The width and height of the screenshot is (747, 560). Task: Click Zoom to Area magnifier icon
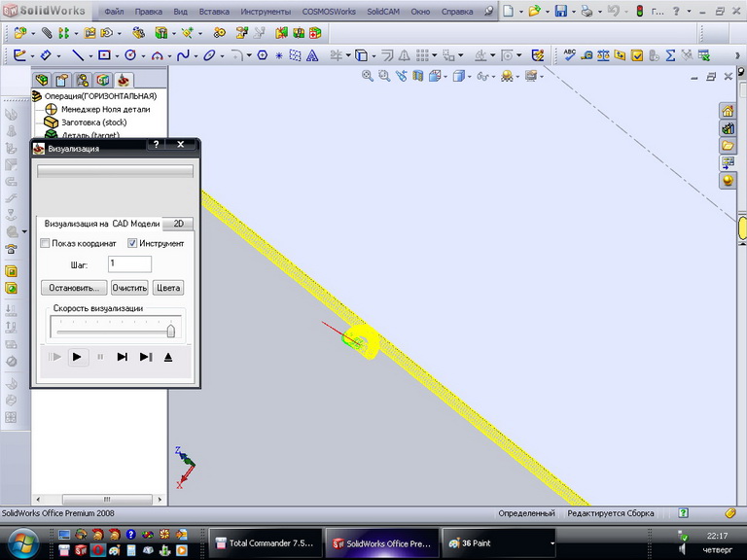click(x=384, y=76)
